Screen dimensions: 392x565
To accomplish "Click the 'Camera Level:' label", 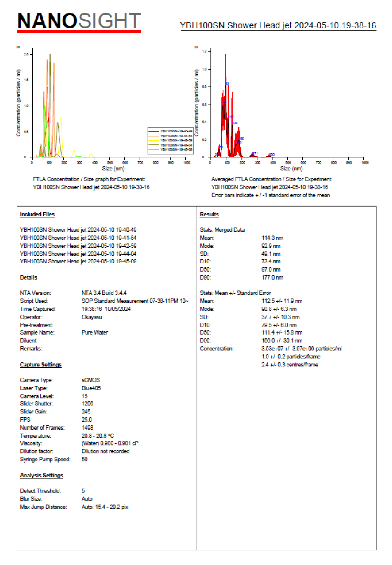I will (37, 396).
